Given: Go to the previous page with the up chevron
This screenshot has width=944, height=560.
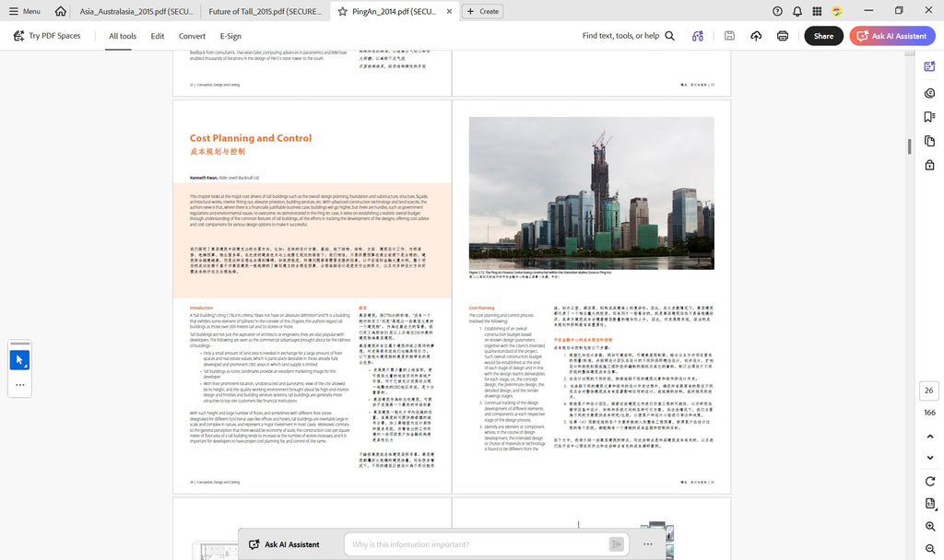Looking at the screenshot, I should [x=930, y=436].
